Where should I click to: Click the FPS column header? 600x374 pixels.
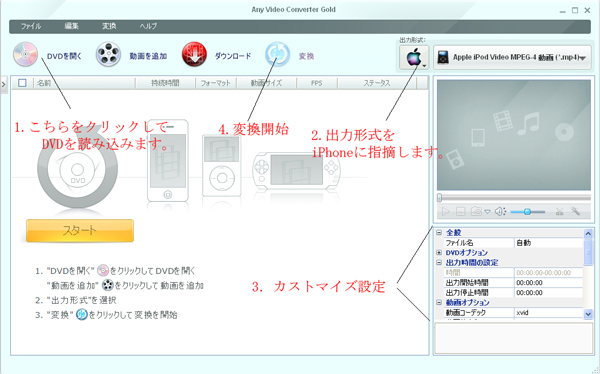316,83
